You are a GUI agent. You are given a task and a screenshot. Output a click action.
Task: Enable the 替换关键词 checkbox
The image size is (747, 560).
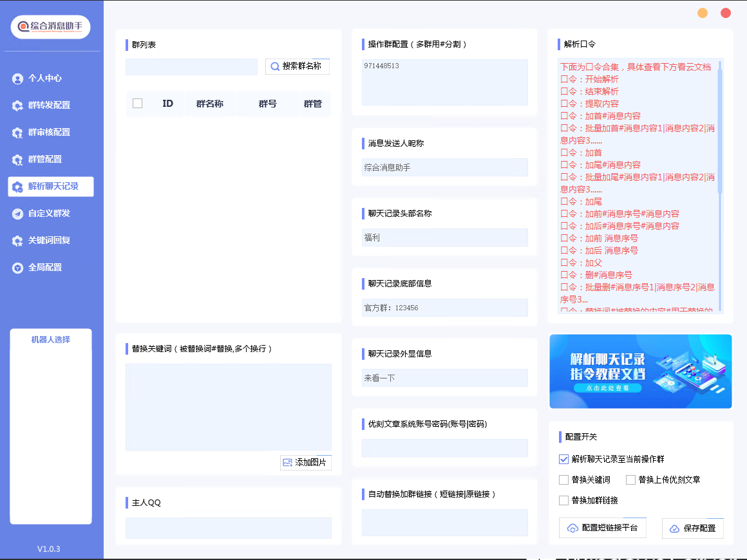tap(564, 480)
